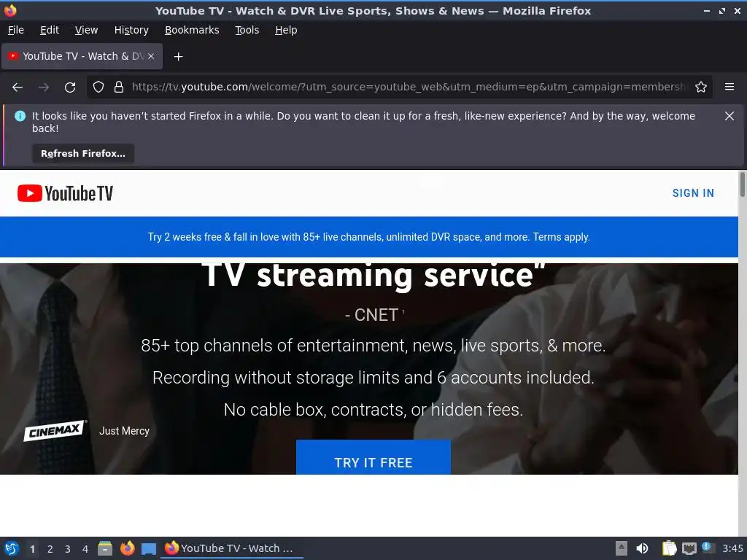The height and width of the screenshot is (560, 747).
Task: Close the YouTube TV tab
Action: [151, 56]
